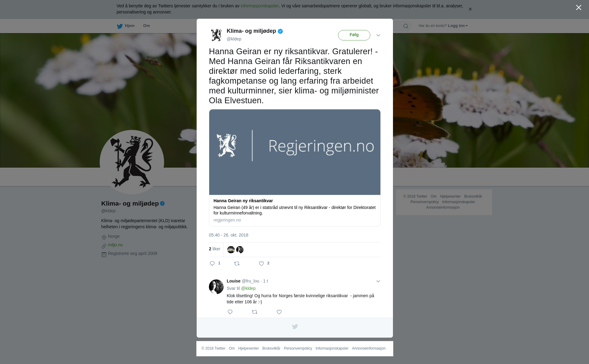
Task: Open the Logg inn dropdown
Action: (458, 26)
